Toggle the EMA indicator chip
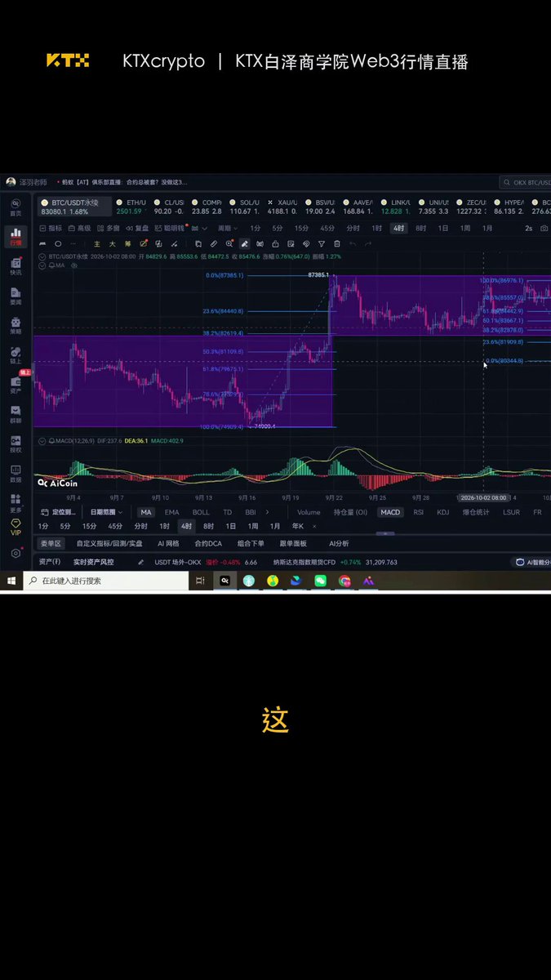Screen dimensions: 551x980 (172, 512)
